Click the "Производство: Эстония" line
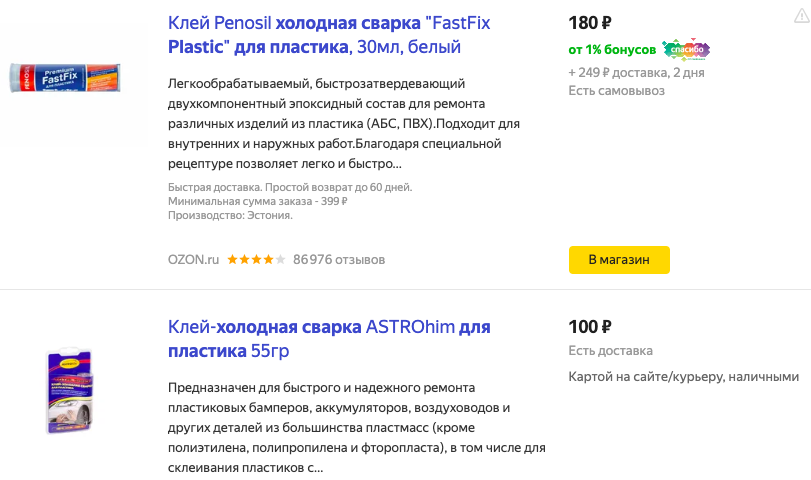The image size is (811, 480). pos(231,215)
